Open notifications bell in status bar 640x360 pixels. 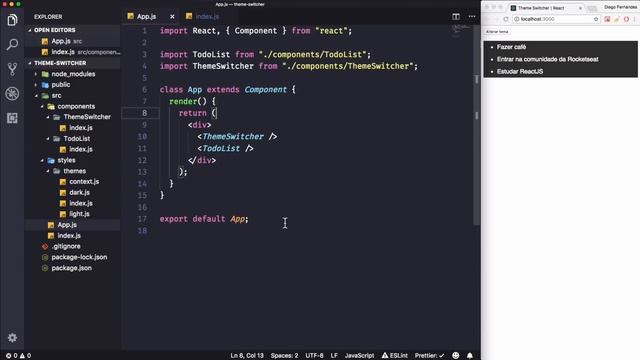(x=470, y=356)
